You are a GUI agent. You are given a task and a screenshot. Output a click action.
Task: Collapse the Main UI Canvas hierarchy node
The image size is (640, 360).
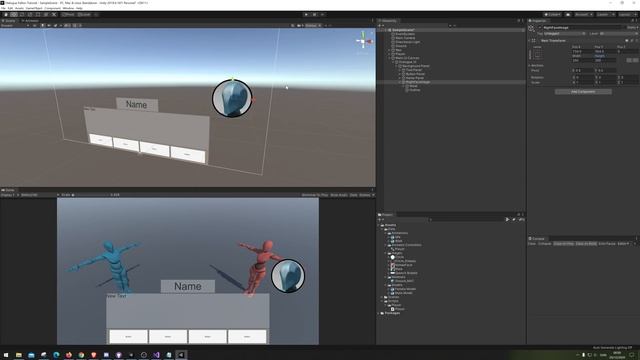[x=389, y=58]
